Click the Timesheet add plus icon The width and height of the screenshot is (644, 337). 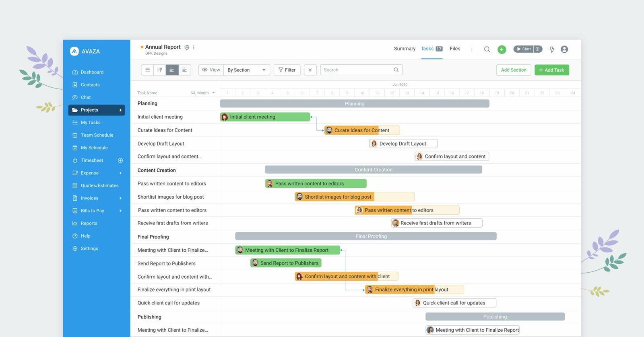[x=120, y=160]
